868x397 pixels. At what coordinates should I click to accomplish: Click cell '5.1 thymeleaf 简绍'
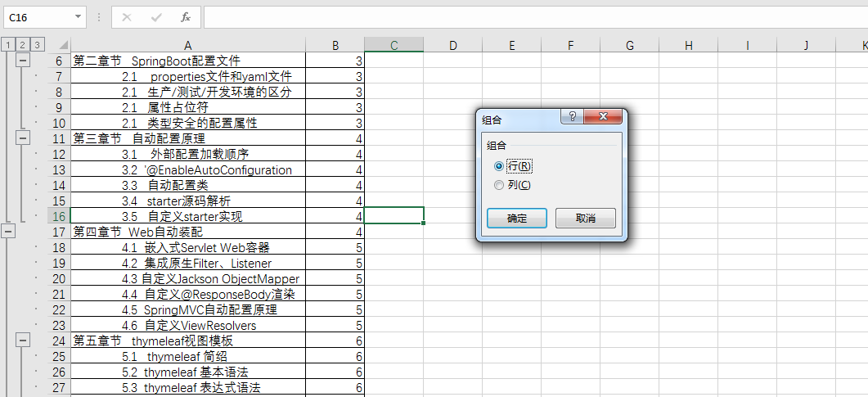click(x=188, y=355)
